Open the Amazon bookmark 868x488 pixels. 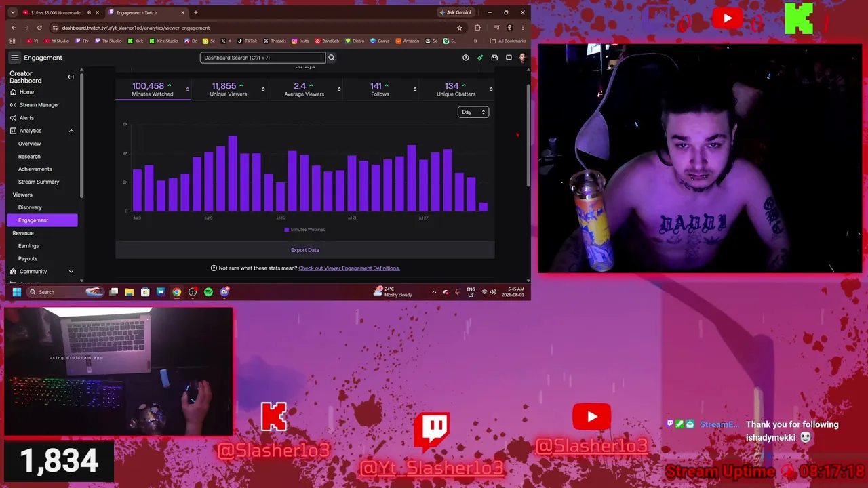408,41
